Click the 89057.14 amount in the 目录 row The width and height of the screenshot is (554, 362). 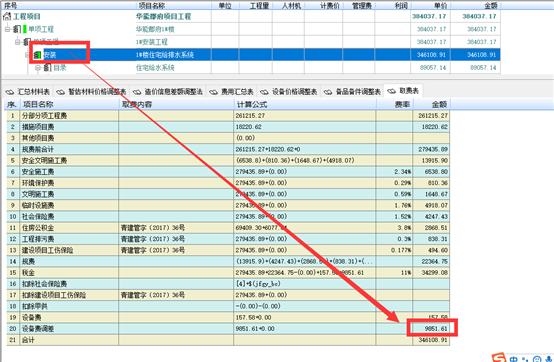pyautogui.click(x=483, y=67)
